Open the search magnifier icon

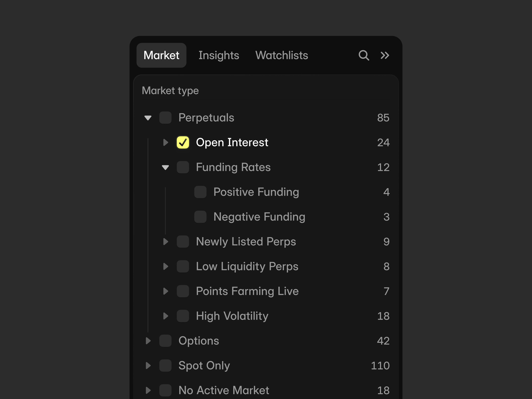[364, 55]
